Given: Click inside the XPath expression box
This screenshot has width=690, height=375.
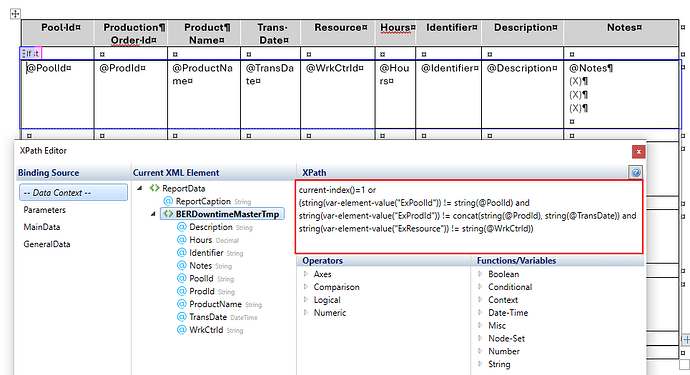Looking at the screenshot, I should [x=469, y=217].
